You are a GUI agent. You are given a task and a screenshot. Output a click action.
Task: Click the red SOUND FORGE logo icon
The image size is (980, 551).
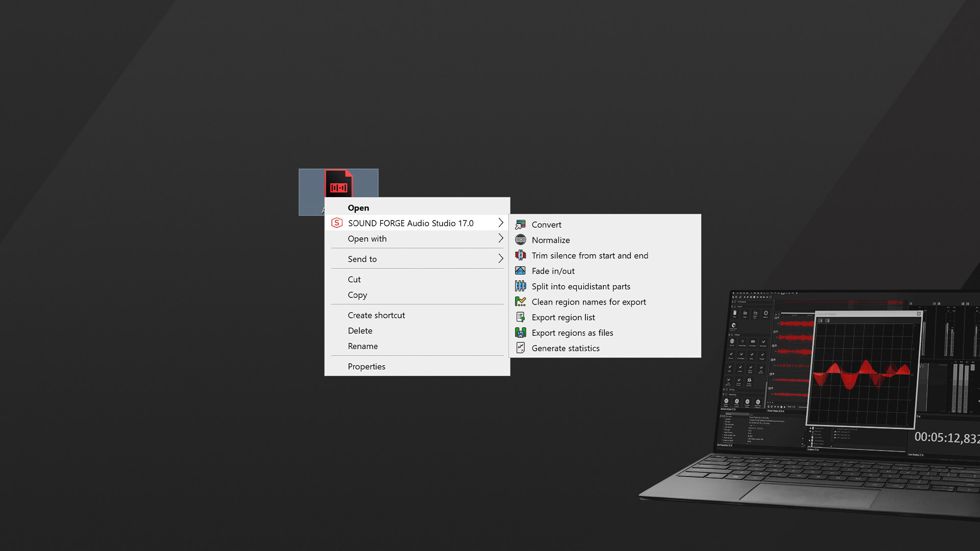(x=337, y=223)
